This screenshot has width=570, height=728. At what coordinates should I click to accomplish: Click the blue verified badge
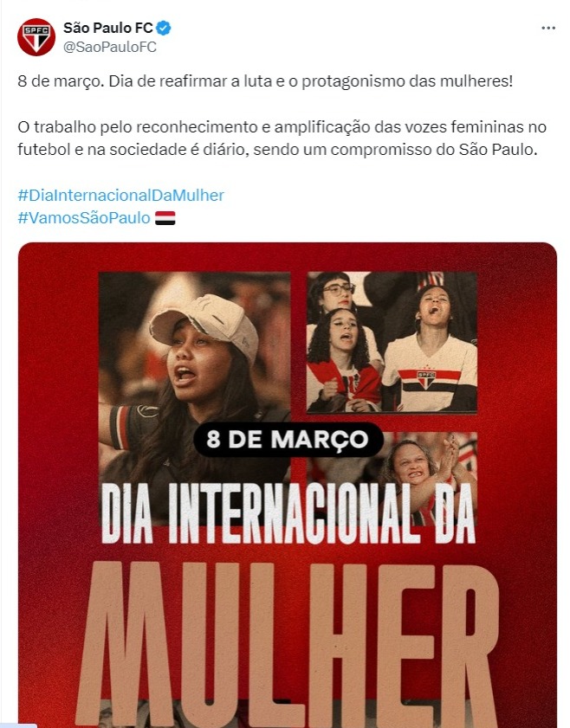coord(164,28)
